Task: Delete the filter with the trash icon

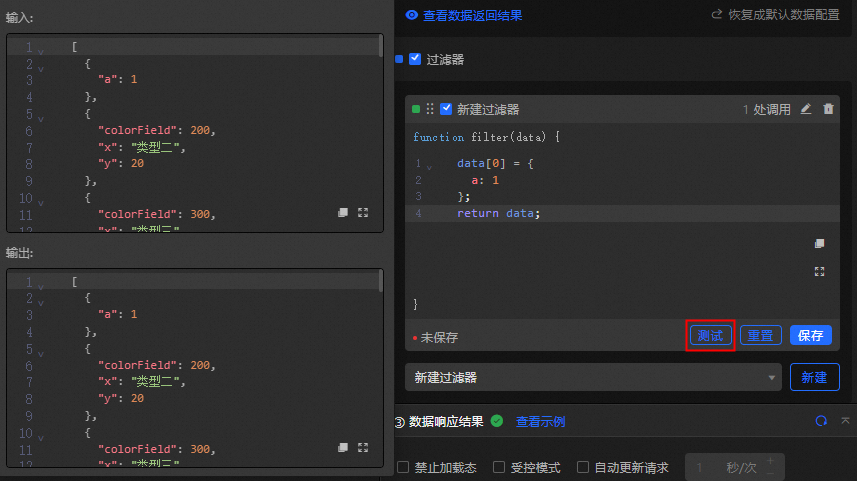Action: 828,109
